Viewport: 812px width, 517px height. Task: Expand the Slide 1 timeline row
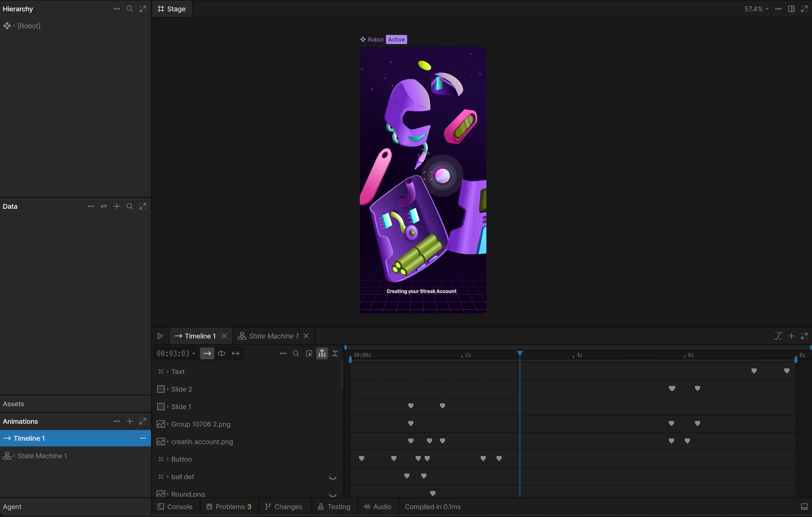(x=168, y=407)
